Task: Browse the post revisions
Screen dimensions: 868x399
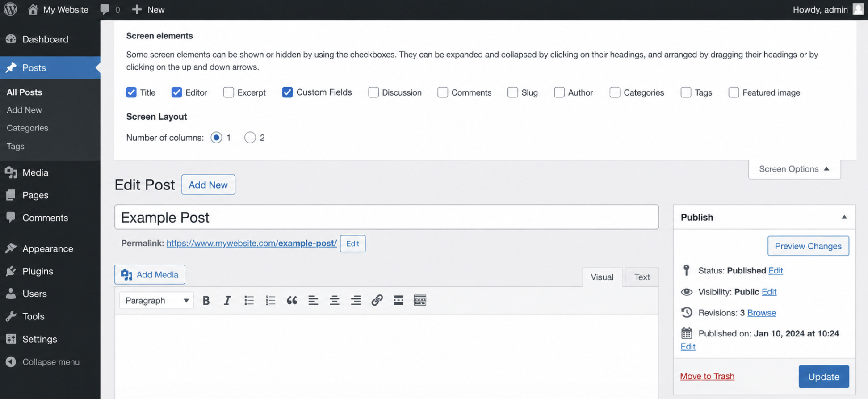Action: tap(762, 313)
